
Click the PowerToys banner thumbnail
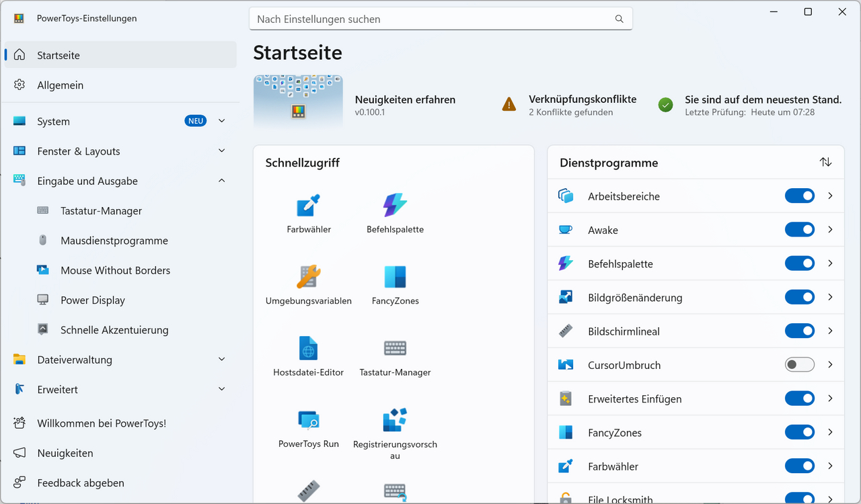298,101
